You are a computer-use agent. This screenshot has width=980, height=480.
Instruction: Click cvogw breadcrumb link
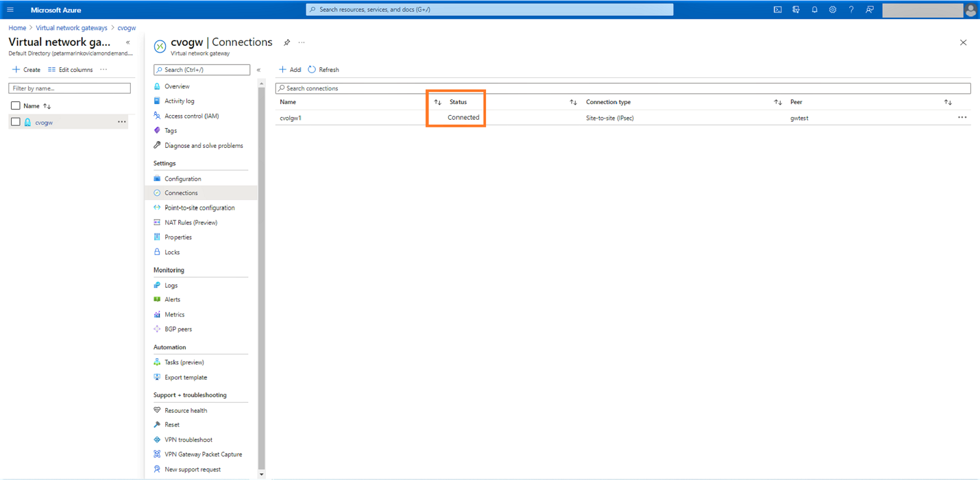[127, 28]
